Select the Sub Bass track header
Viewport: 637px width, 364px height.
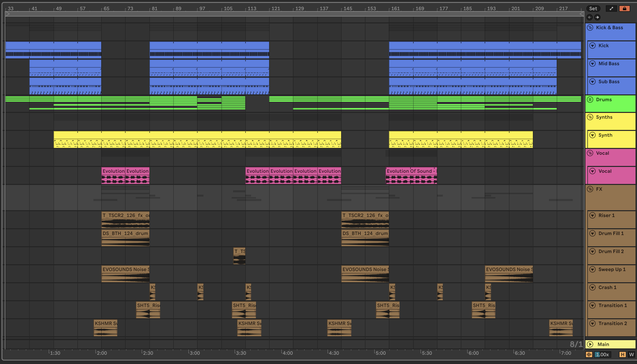[x=609, y=82]
